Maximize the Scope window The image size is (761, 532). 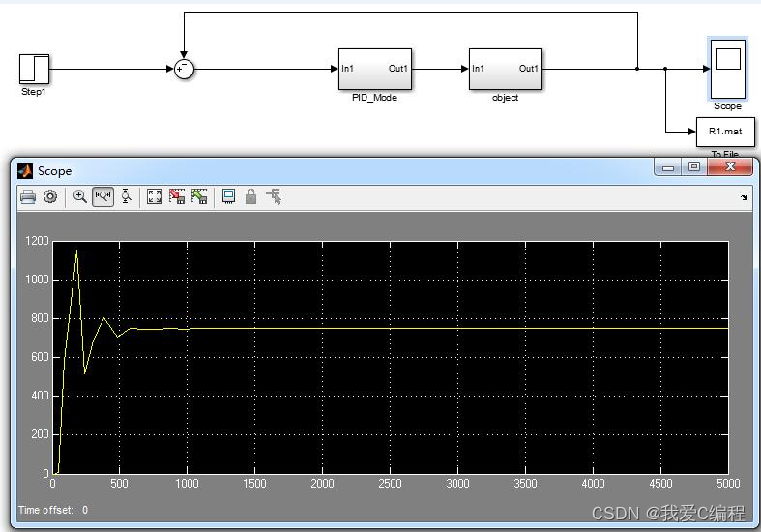[x=694, y=167]
